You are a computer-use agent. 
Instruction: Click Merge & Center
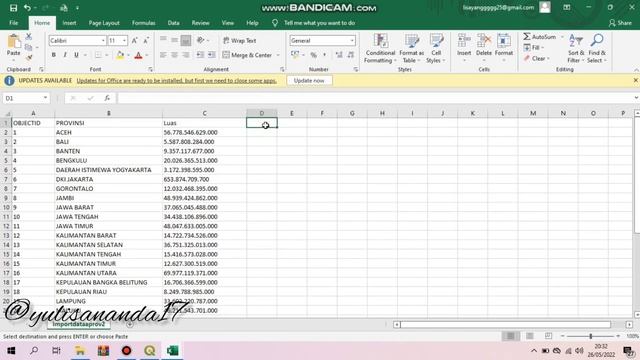(247, 55)
